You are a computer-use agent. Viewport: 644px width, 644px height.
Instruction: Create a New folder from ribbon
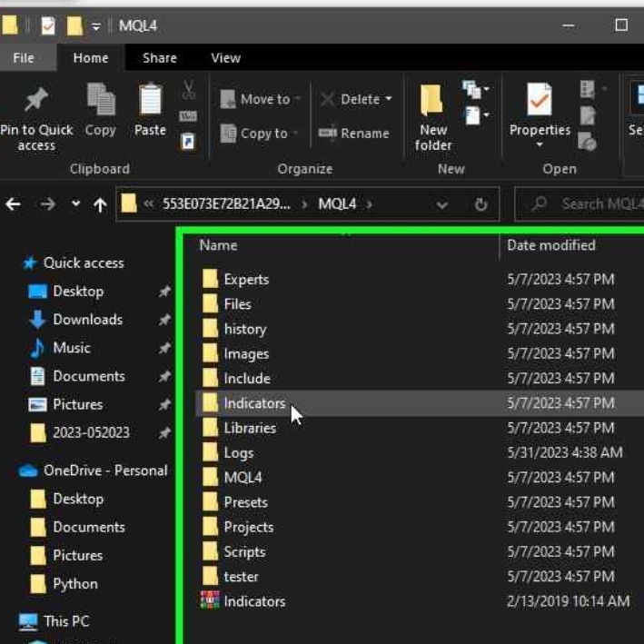point(433,114)
